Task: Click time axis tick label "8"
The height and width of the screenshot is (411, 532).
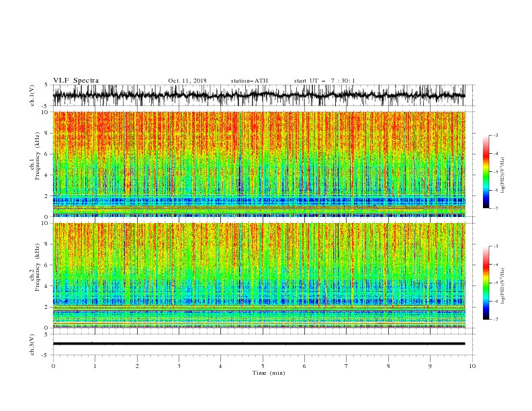Action: pos(388,366)
